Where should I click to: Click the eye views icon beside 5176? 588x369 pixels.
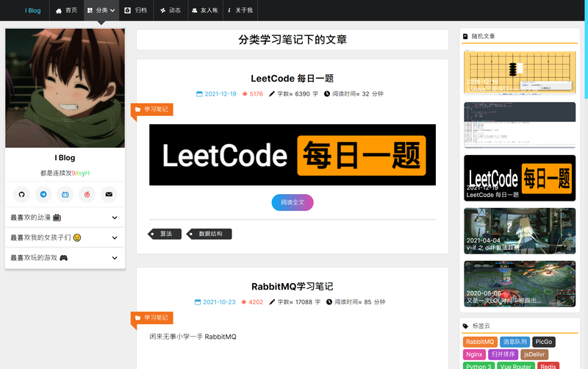click(245, 94)
